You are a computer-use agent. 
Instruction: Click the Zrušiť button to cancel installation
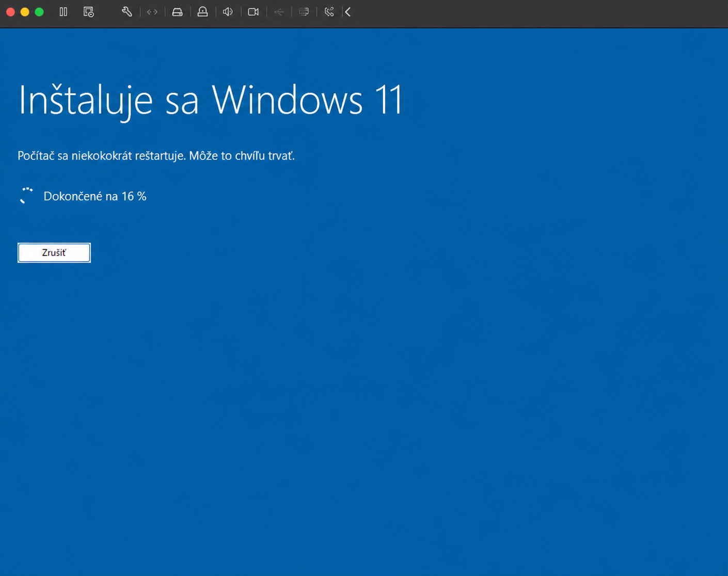(x=54, y=252)
